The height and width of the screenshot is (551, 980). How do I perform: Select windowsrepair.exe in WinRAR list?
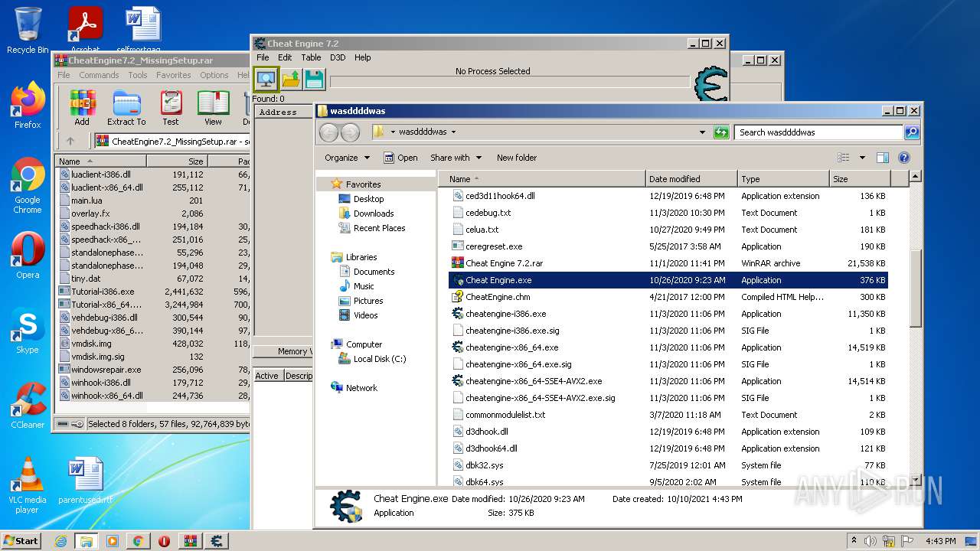tap(106, 369)
